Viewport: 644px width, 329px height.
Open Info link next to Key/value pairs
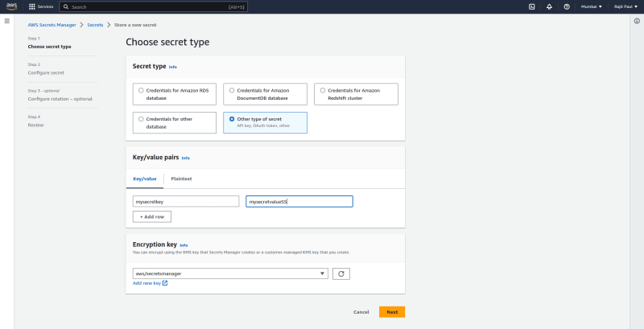186,158
